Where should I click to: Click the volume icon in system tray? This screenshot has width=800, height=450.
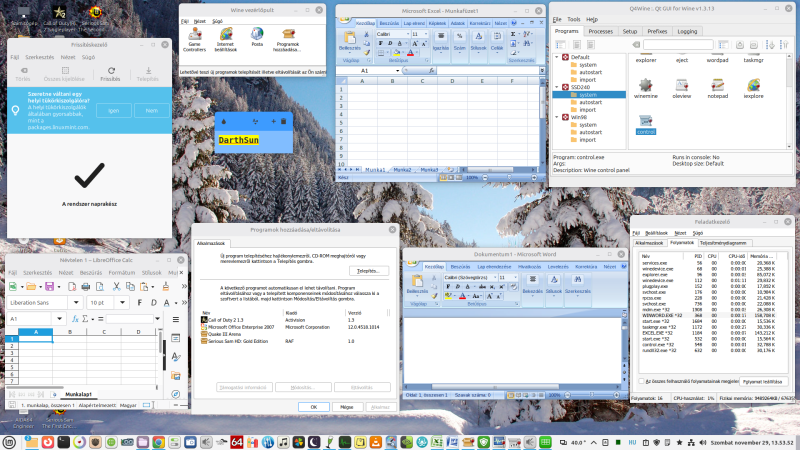click(x=703, y=442)
